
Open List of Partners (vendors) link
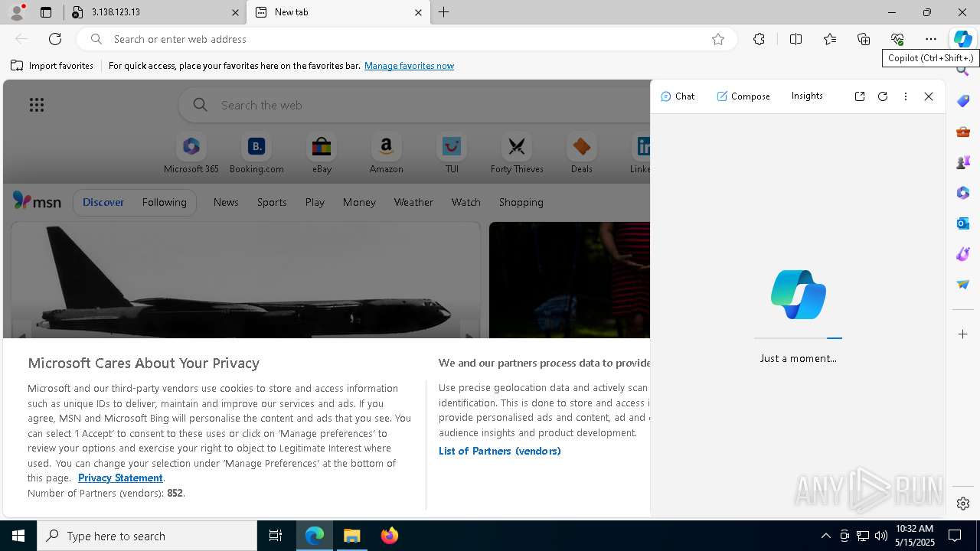pyautogui.click(x=499, y=451)
